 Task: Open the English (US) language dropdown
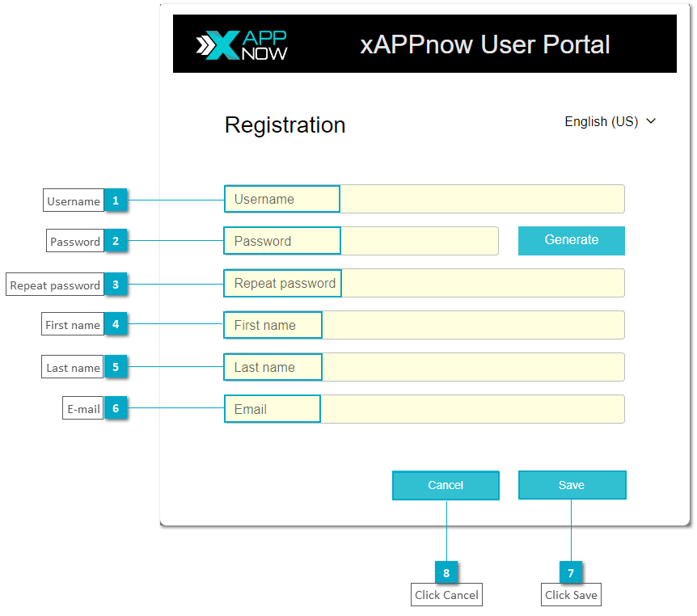tap(610, 121)
